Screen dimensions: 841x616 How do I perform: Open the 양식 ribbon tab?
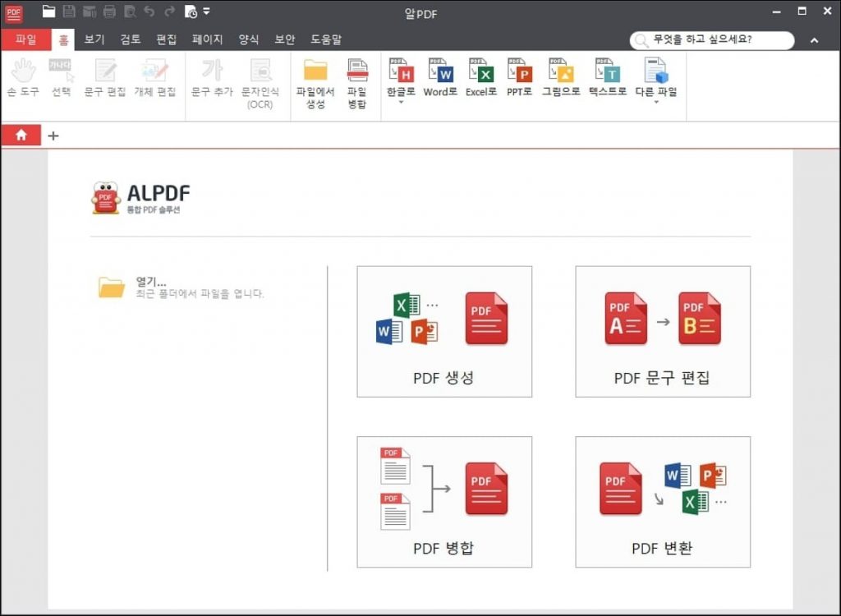[x=249, y=39]
